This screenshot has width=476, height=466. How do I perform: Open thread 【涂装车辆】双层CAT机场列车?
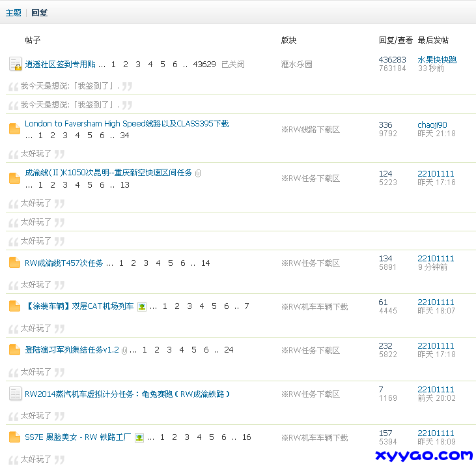click(x=79, y=306)
